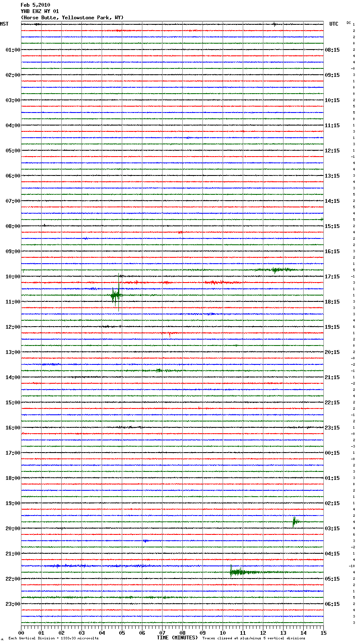Viewport: 357px width, 644px height.
Task: Click the bottom axis minute tick '08'
Action: point(182,633)
